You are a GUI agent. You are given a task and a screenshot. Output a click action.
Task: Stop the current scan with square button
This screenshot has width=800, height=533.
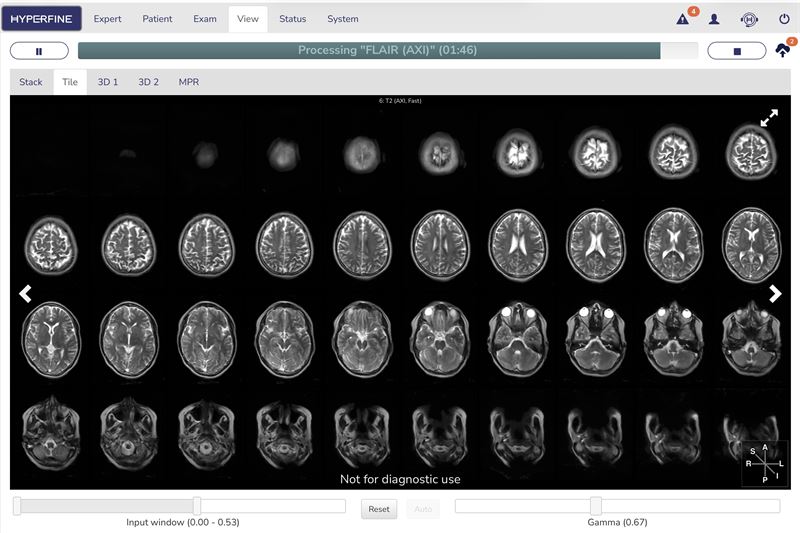(736, 51)
